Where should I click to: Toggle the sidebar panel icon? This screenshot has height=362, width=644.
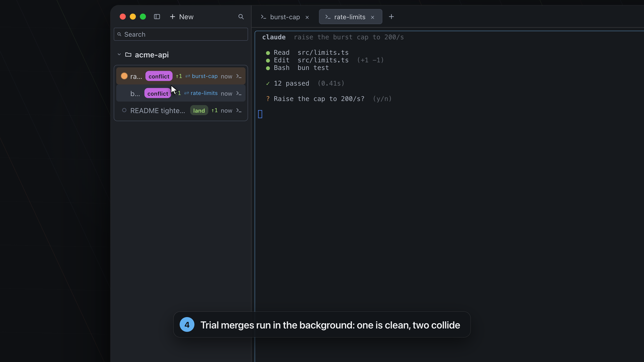(x=157, y=17)
